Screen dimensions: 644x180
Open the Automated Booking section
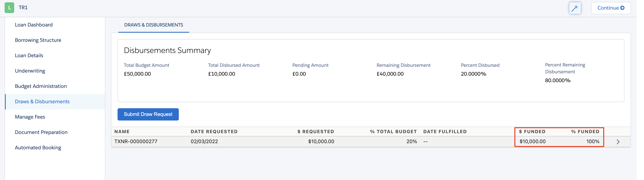coord(38,147)
